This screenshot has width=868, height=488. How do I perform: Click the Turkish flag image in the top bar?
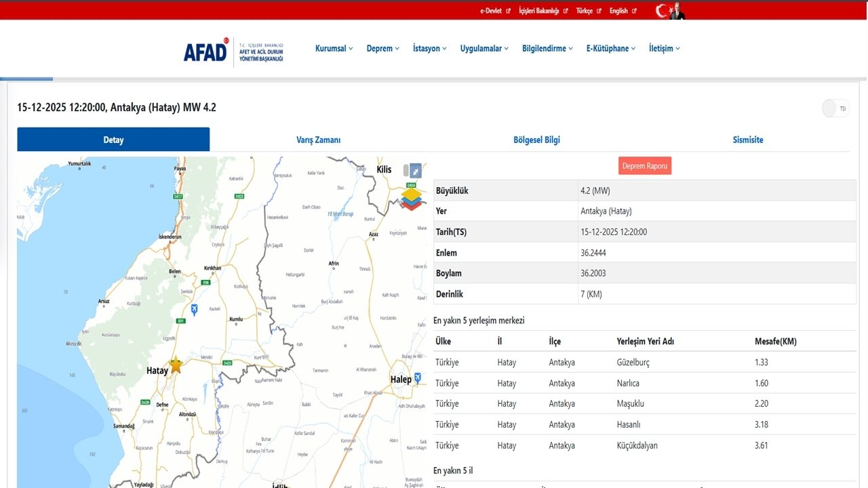tap(661, 10)
